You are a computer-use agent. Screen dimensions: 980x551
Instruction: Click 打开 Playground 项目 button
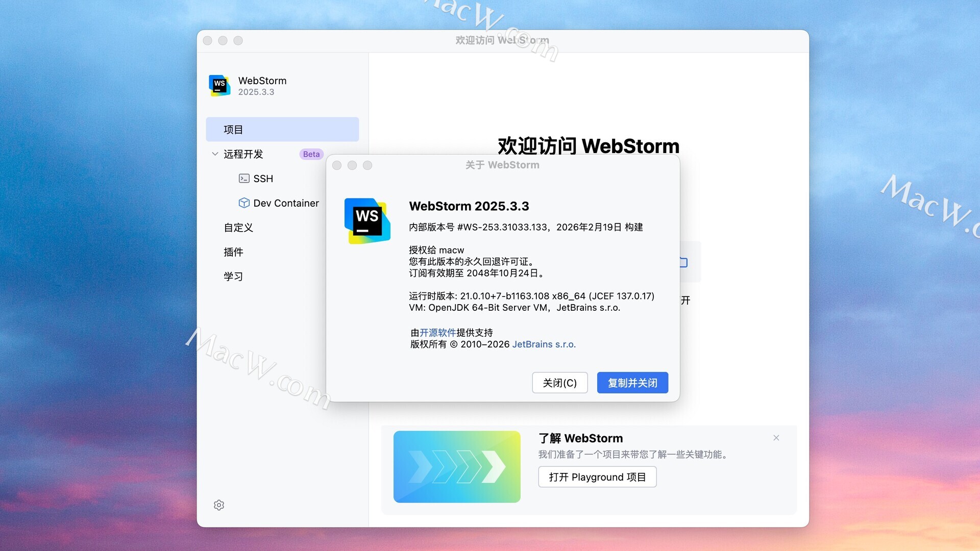(x=597, y=477)
